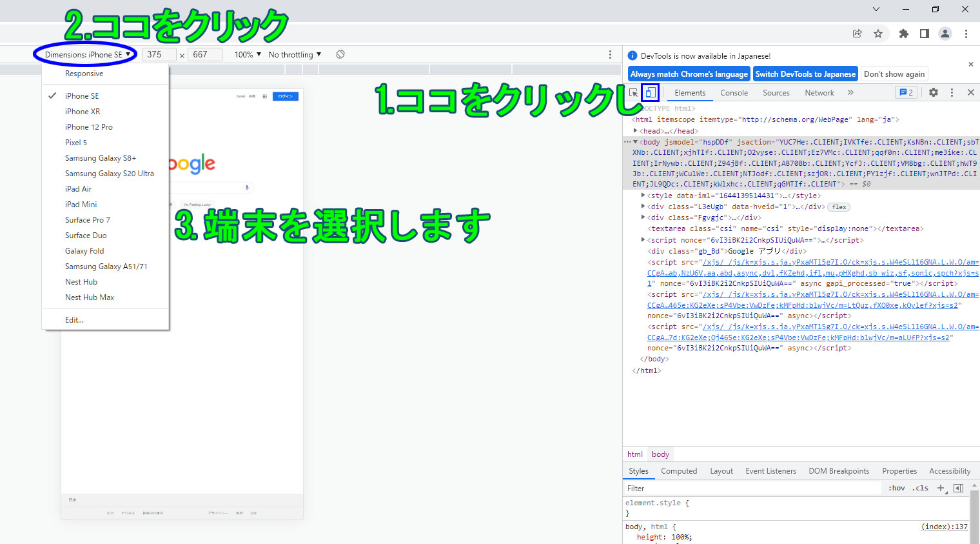
Task: Click Don't show again button
Action: tap(894, 74)
